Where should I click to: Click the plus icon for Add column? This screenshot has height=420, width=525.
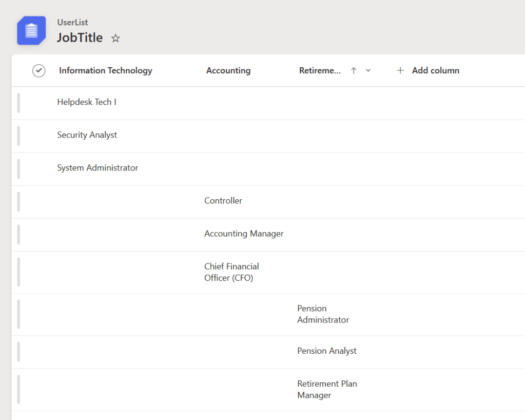(400, 70)
